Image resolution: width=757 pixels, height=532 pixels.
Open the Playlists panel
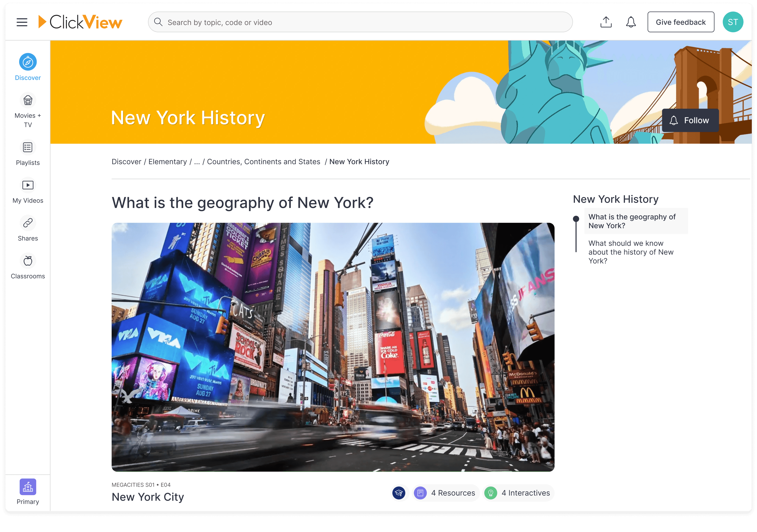tap(28, 153)
